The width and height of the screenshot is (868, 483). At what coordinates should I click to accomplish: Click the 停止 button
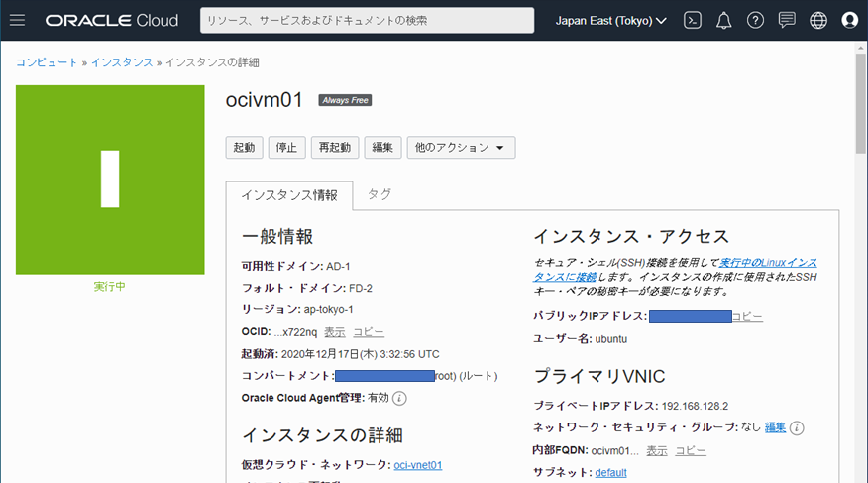[x=286, y=148]
